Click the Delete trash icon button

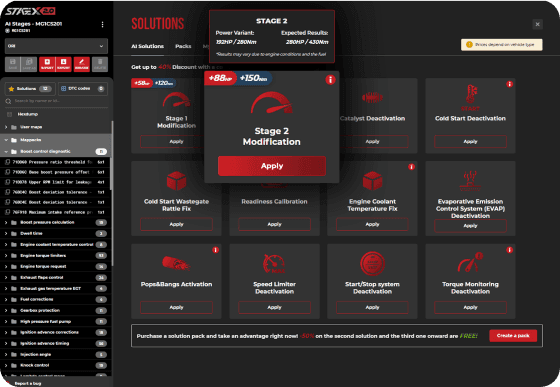[100, 64]
